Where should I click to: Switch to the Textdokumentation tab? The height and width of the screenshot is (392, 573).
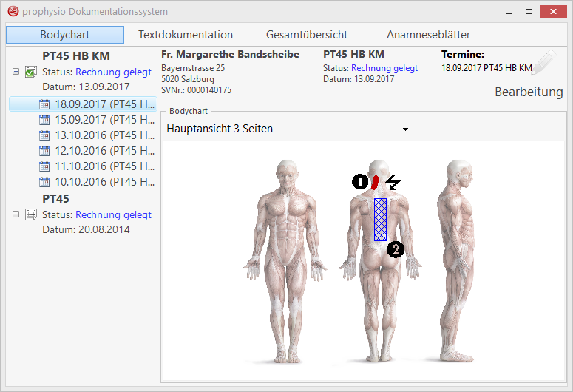coord(186,35)
